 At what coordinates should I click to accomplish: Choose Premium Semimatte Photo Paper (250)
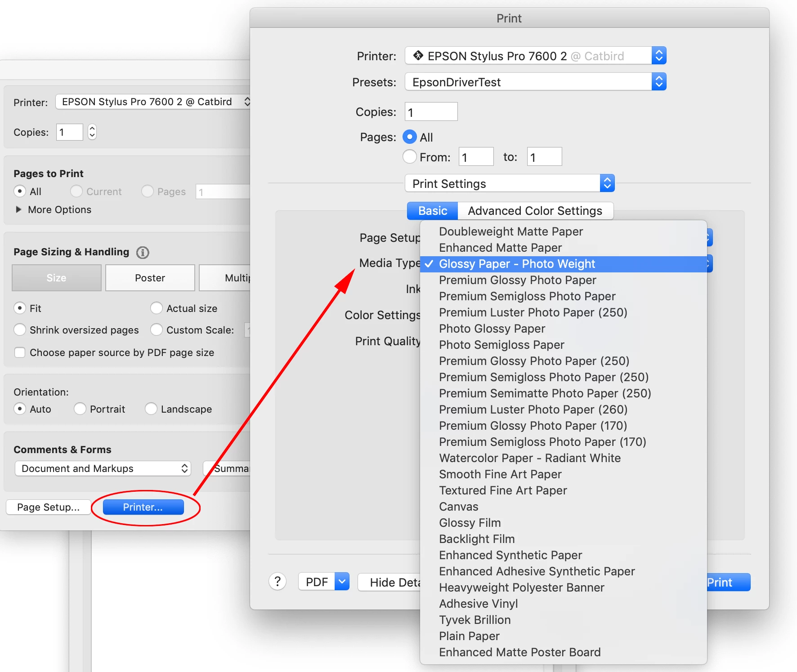click(x=563, y=393)
